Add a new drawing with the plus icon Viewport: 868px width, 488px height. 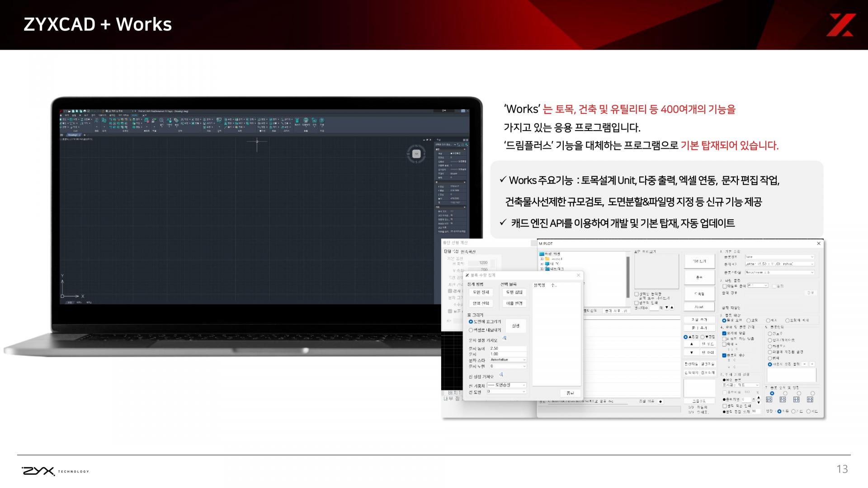tap(85, 135)
